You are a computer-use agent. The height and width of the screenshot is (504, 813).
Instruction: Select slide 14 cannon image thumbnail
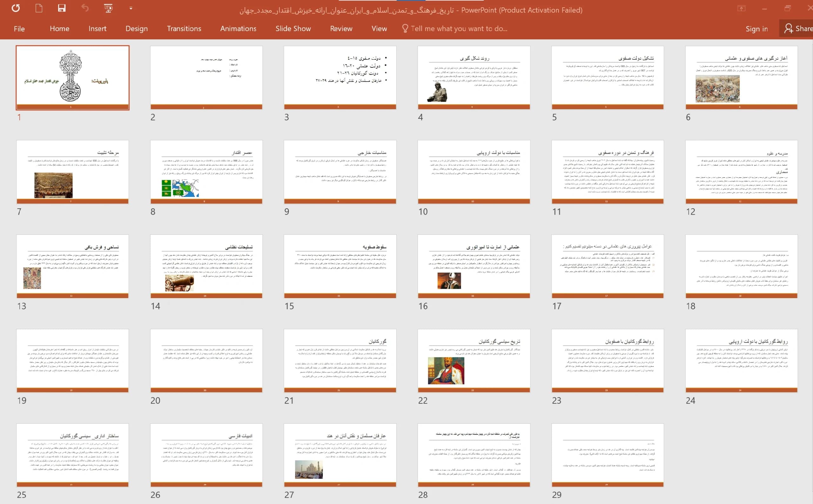coord(206,266)
